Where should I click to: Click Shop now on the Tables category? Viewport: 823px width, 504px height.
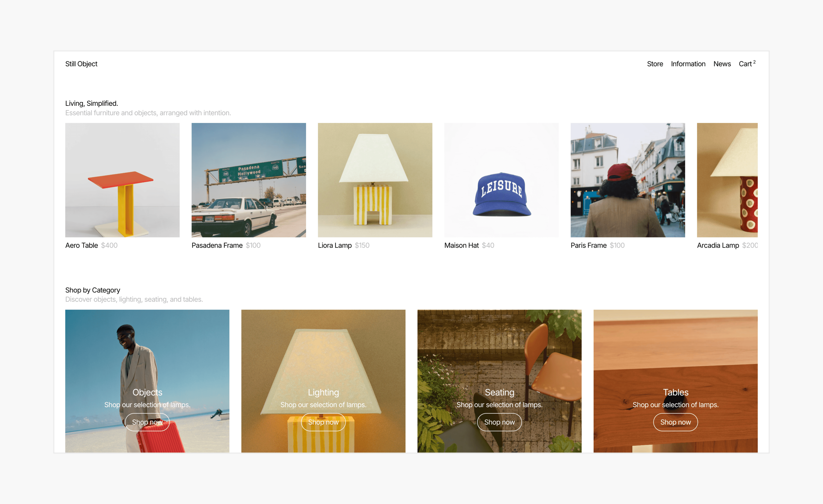pyautogui.click(x=675, y=422)
